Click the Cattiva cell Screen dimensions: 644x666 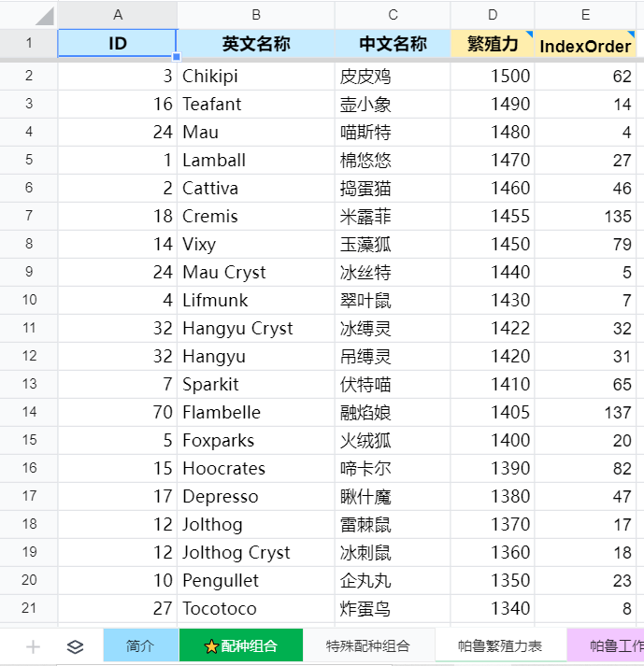pos(256,188)
